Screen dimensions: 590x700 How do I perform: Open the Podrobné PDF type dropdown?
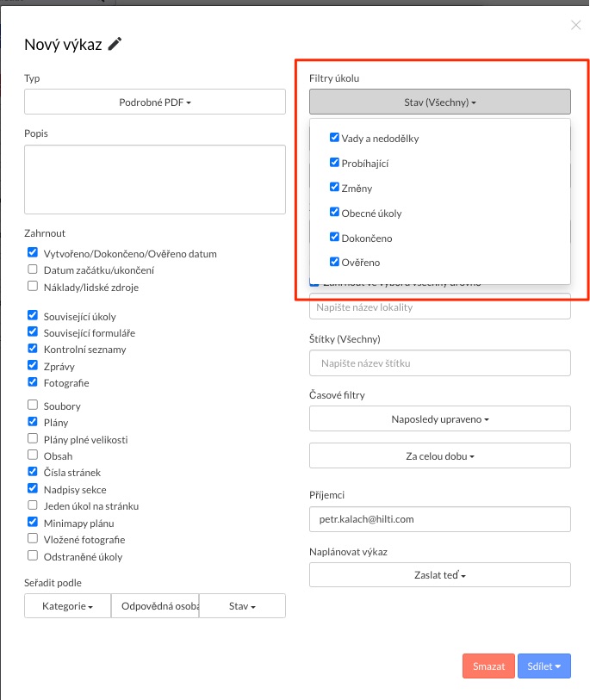click(x=154, y=102)
